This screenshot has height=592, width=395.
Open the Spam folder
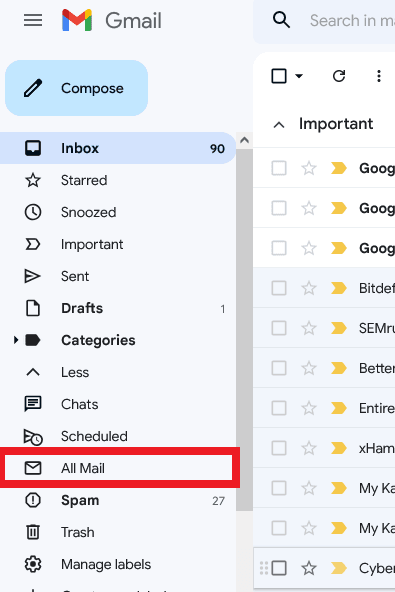[117, 500]
